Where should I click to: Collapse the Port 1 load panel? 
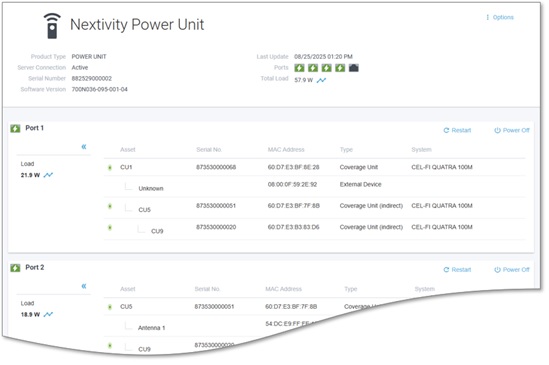click(x=84, y=146)
